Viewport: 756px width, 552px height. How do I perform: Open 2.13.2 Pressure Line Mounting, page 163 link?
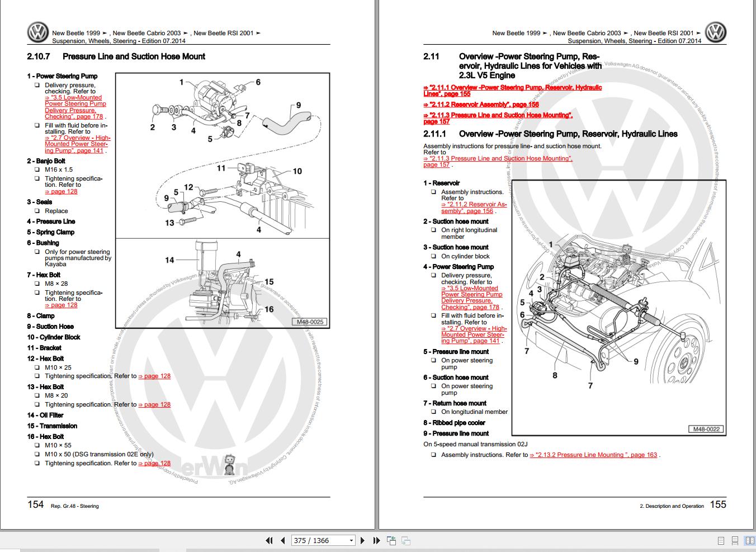(x=593, y=455)
